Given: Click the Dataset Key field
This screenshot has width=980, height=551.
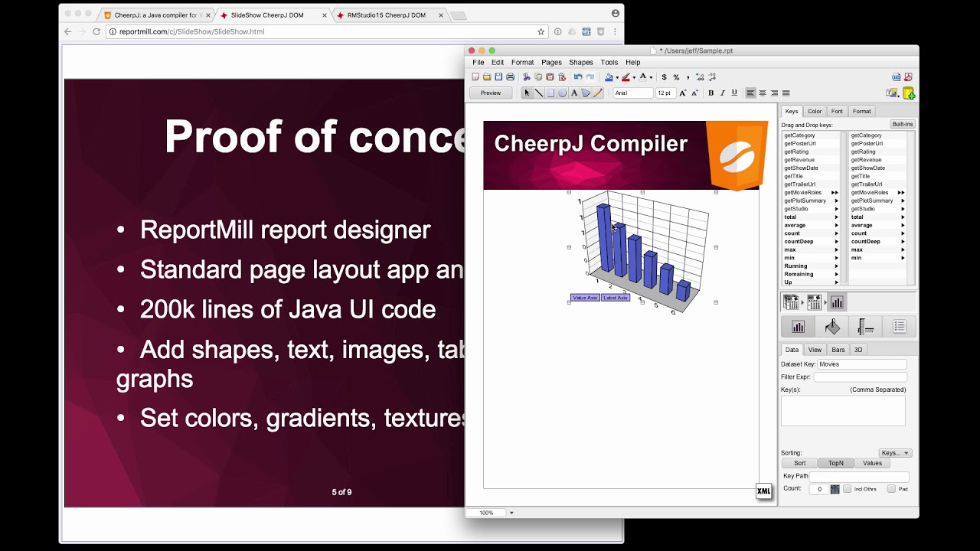Looking at the screenshot, I should tap(862, 364).
